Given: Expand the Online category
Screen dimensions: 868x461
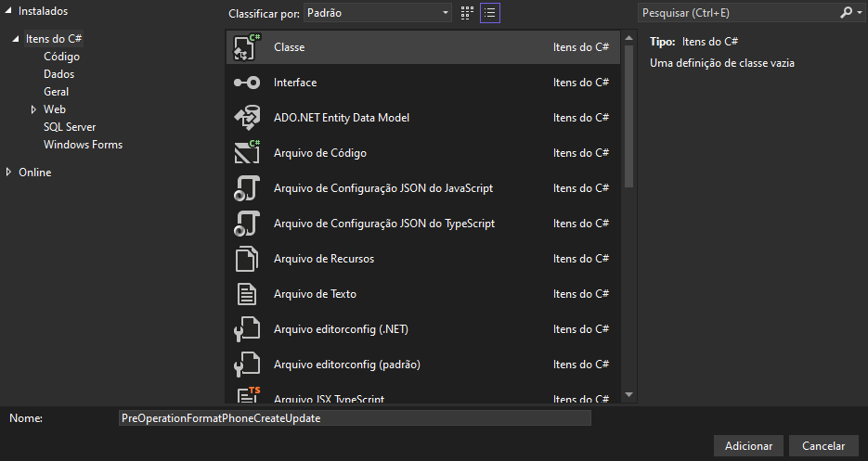Looking at the screenshot, I should click(10, 173).
